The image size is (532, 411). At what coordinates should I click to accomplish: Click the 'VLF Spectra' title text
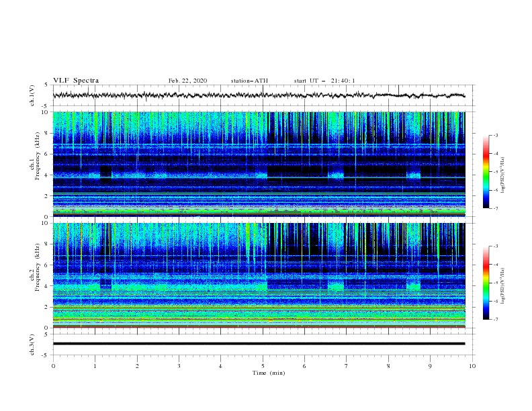click(x=76, y=81)
